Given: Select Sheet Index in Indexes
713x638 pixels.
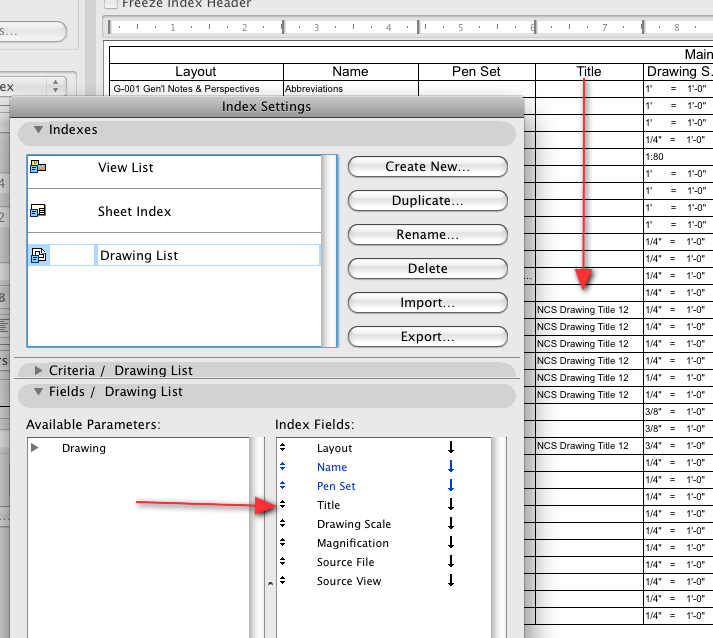Looking at the screenshot, I should (134, 211).
